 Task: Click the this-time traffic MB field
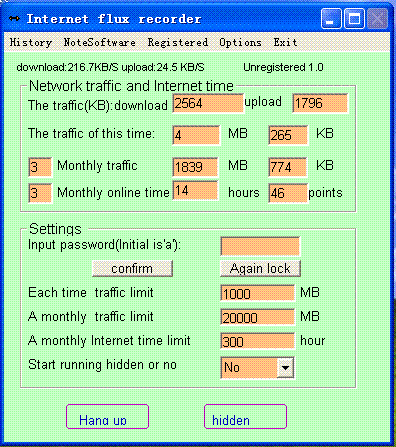pyautogui.click(x=196, y=135)
